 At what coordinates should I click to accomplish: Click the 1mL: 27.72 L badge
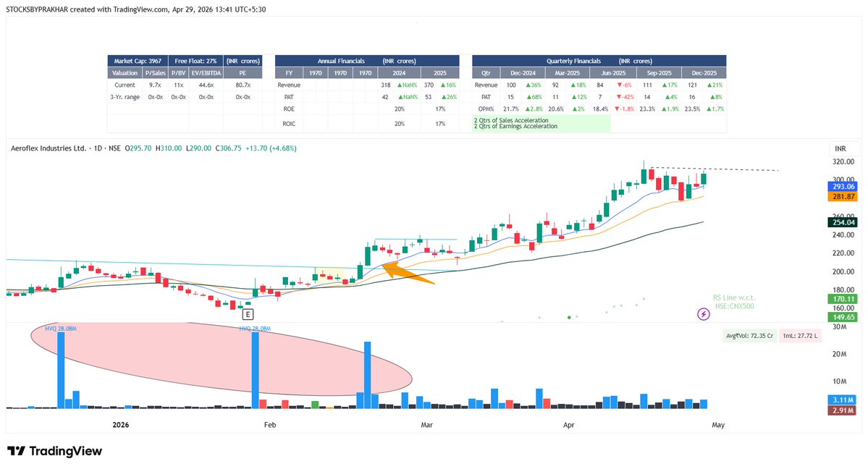pos(800,336)
